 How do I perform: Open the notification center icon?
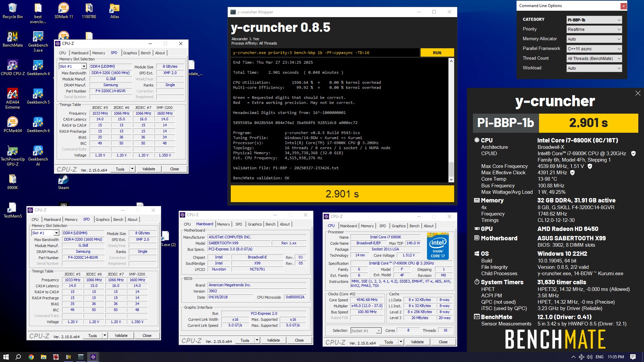(x=633, y=357)
